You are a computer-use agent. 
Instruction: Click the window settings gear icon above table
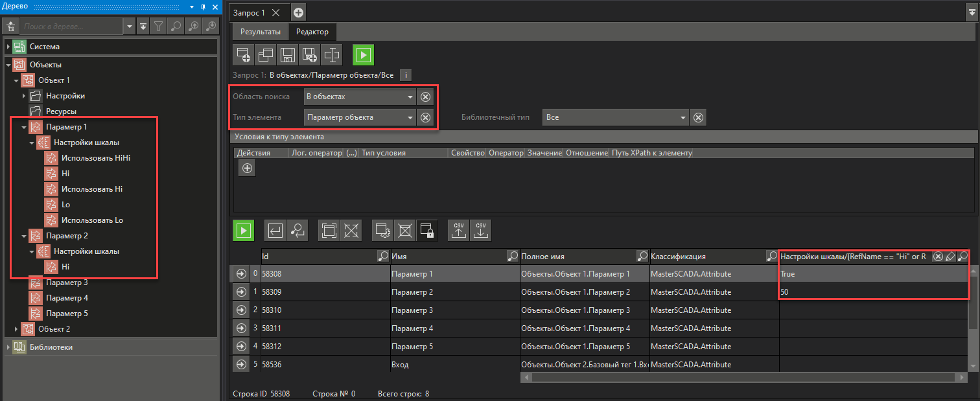tap(383, 230)
